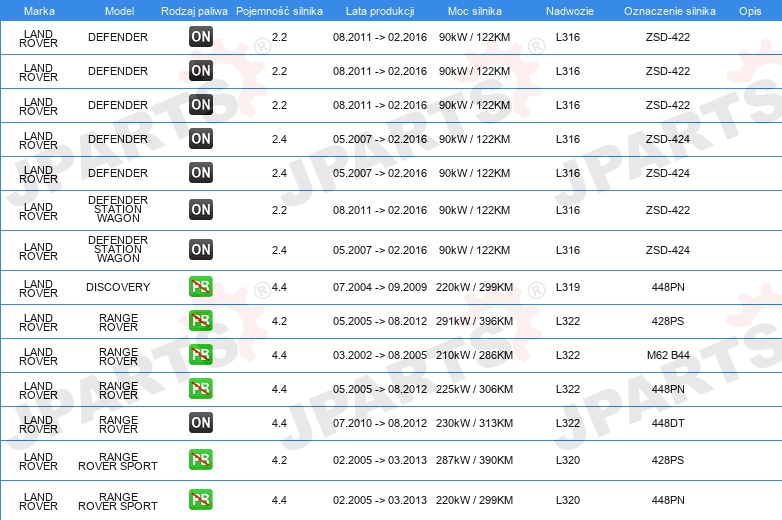
Task: Select the DEFENDER STATION WAGON cell in the 2.2 row
Action: (x=118, y=209)
